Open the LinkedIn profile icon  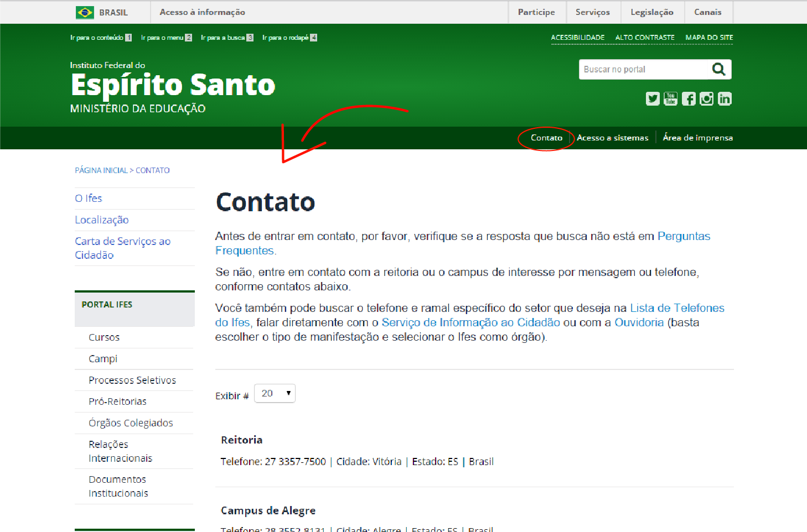725,98
